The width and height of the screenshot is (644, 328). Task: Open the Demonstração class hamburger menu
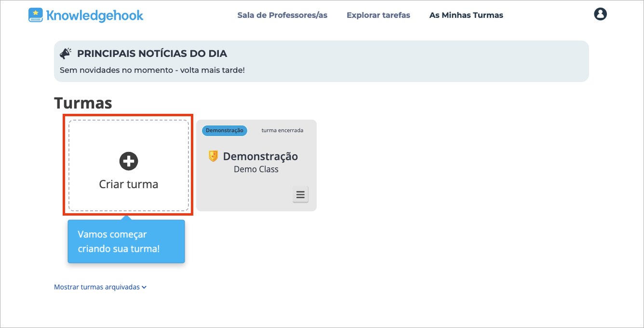click(x=300, y=194)
